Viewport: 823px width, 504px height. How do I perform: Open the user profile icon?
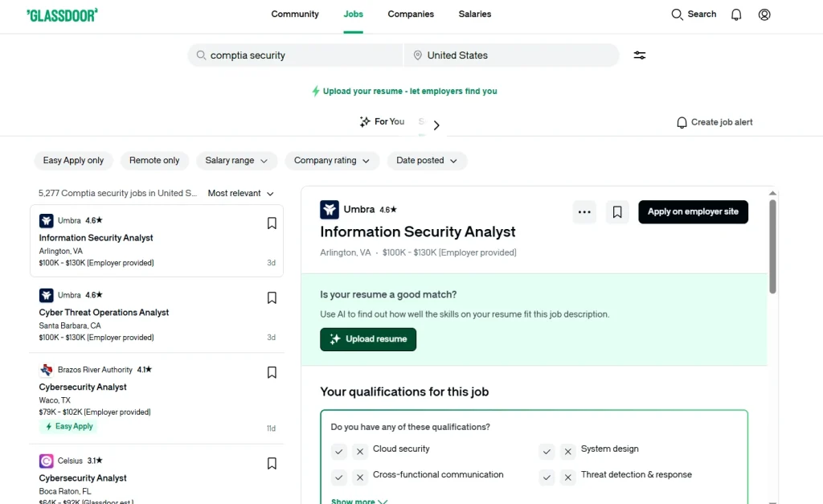pyautogui.click(x=764, y=14)
